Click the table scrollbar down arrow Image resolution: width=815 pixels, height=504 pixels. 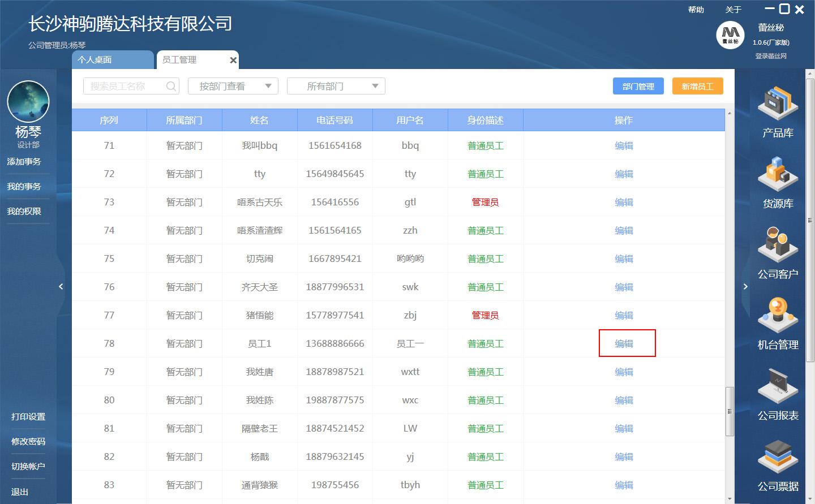coord(730,499)
